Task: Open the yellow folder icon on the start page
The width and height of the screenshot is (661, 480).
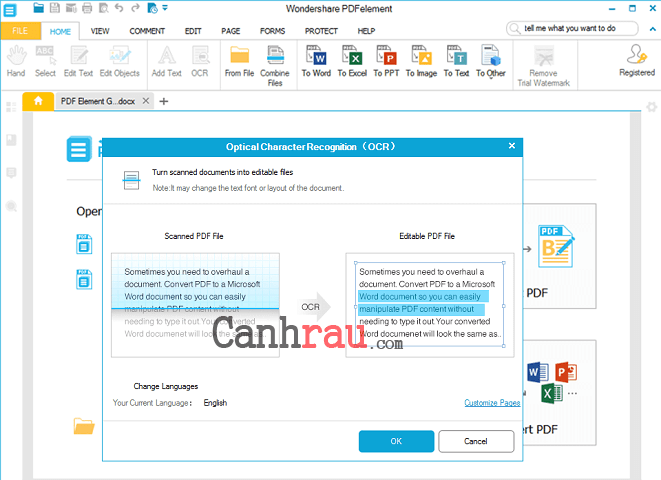Action: point(84,426)
